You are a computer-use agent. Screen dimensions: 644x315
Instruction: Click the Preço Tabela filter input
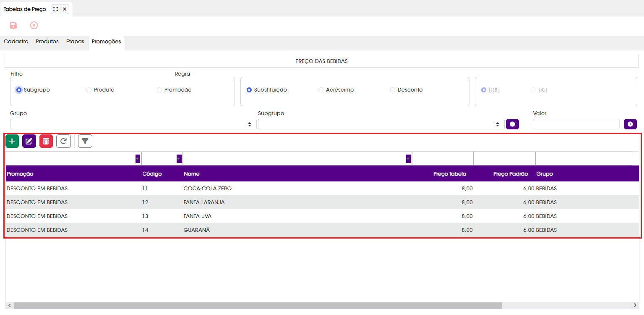[x=443, y=158]
